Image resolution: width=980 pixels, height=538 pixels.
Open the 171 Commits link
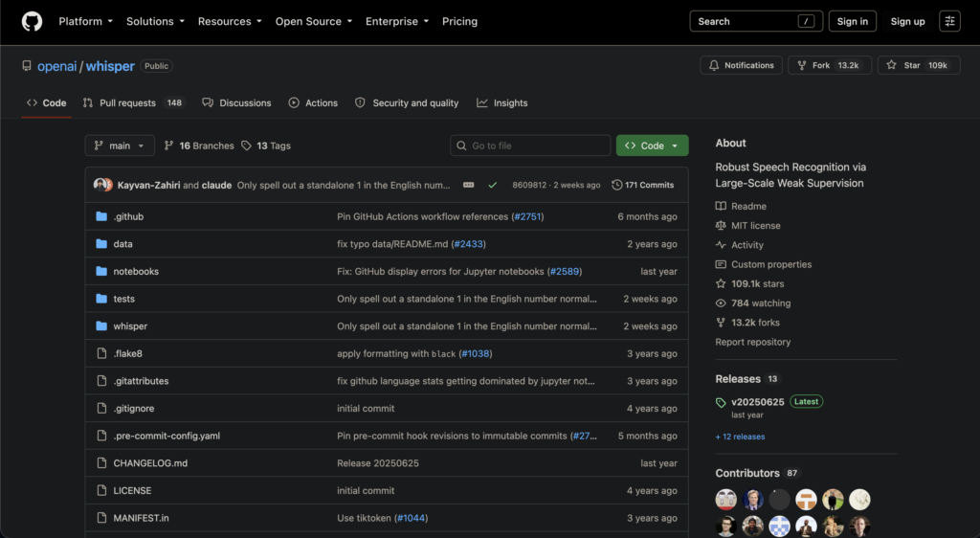coord(642,185)
